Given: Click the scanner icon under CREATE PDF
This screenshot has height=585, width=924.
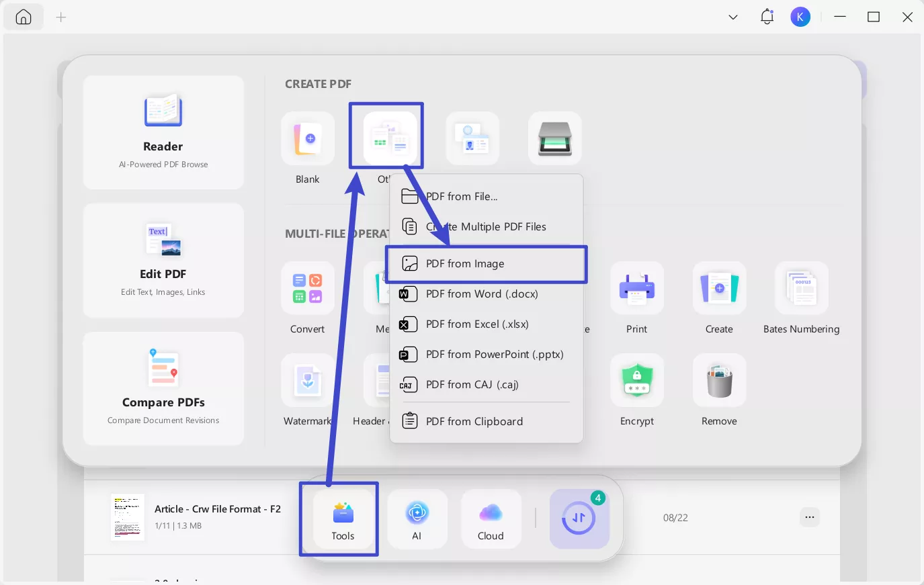Looking at the screenshot, I should (x=554, y=138).
